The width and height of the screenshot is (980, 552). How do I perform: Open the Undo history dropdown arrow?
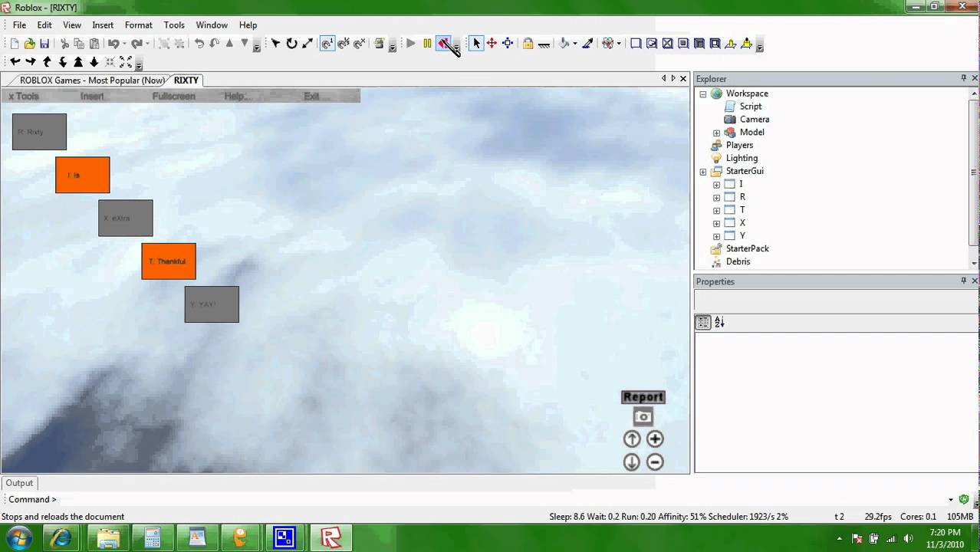point(123,44)
